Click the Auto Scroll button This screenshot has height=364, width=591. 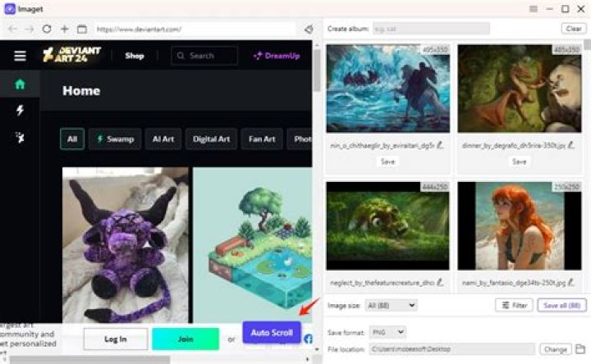(x=272, y=332)
